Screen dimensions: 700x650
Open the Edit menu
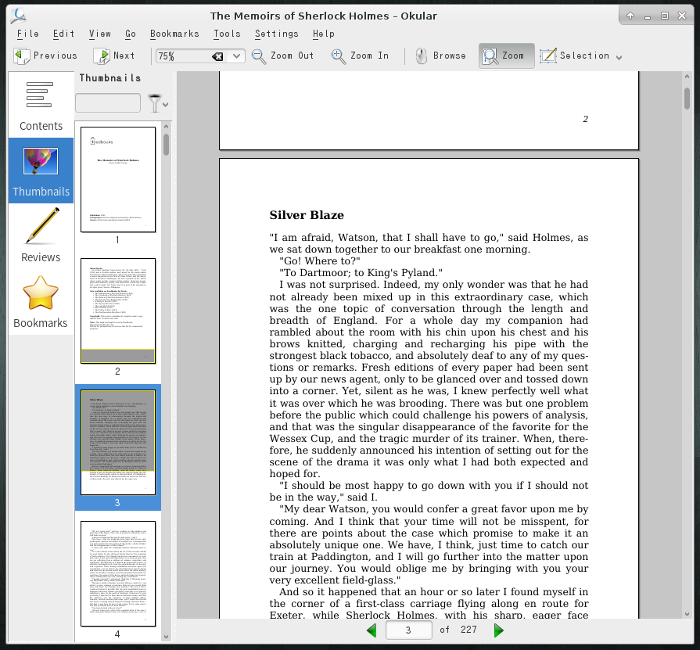pyautogui.click(x=63, y=34)
